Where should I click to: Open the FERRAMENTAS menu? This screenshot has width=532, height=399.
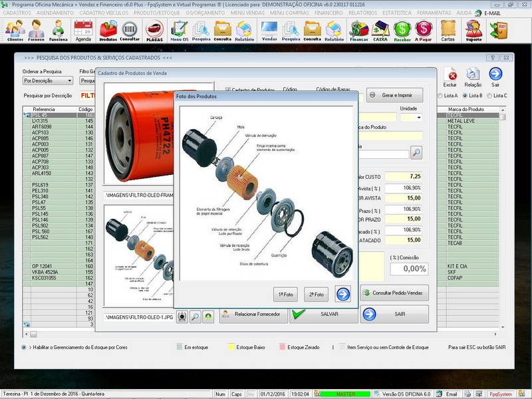434,13
